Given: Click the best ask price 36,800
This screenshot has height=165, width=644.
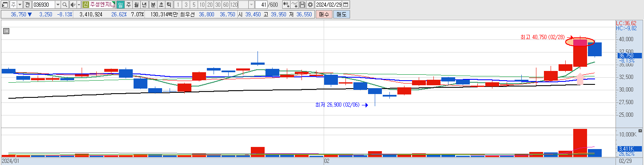Looking at the screenshot, I should [x=206, y=14].
